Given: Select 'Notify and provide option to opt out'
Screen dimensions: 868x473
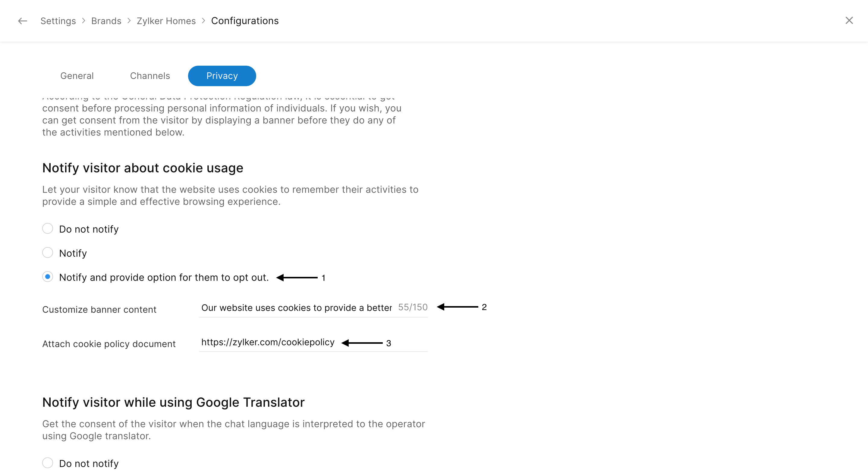Looking at the screenshot, I should coord(48,277).
